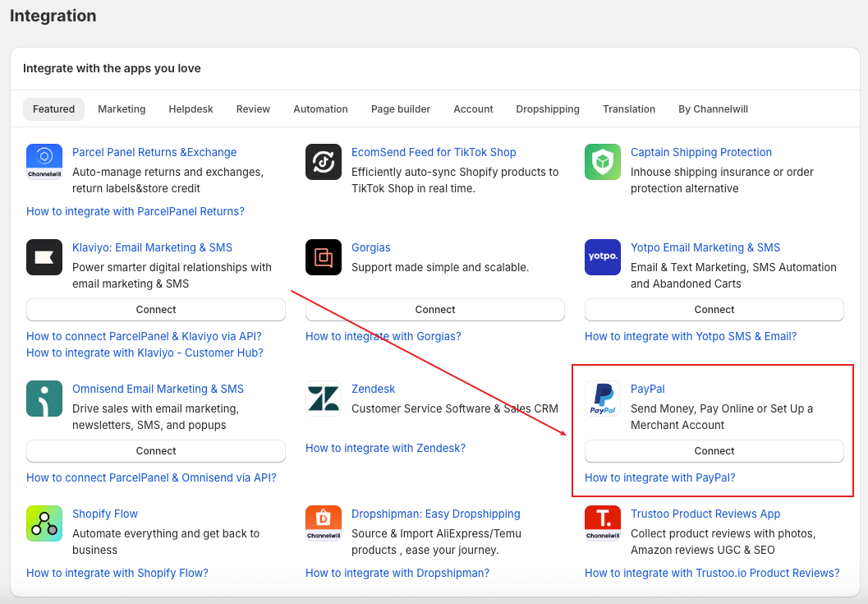This screenshot has height=604, width=868.
Task: Open the Dropshipman: Easy Dropshipping link
Action: point(436,514)
